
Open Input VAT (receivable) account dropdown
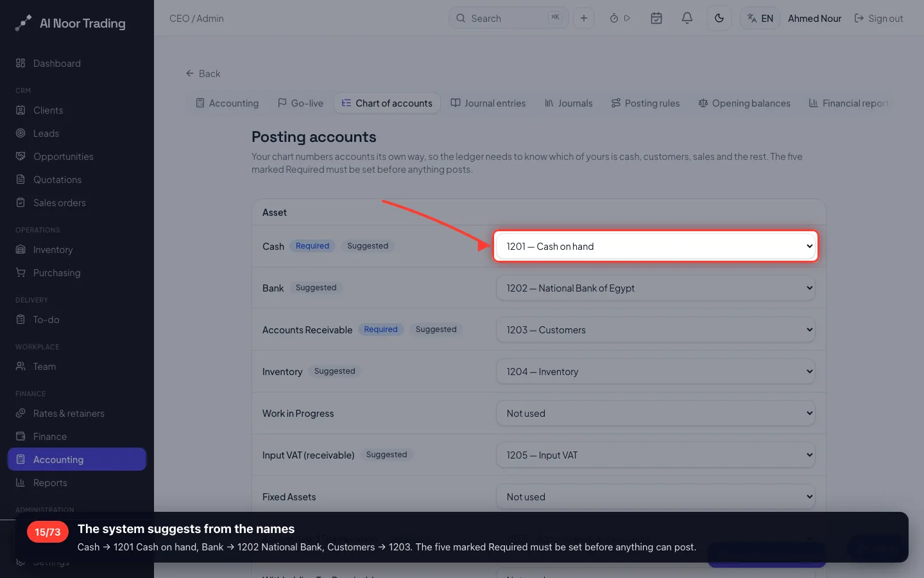pos(656,455)
